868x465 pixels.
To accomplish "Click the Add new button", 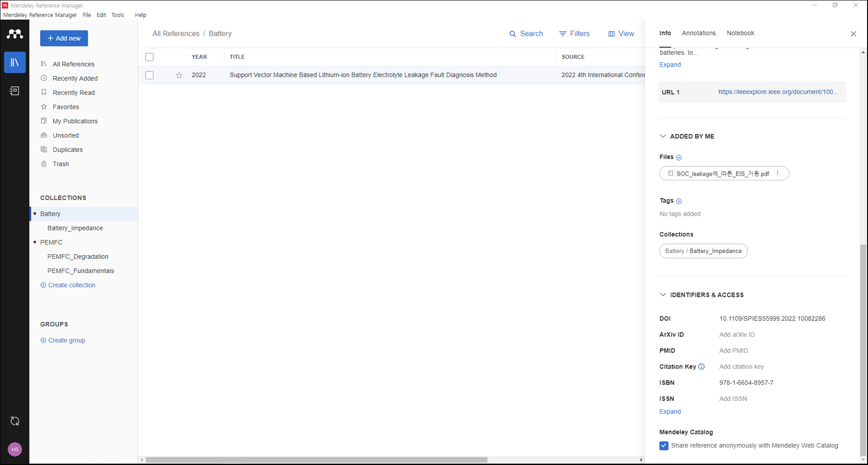I will point(64,38).
